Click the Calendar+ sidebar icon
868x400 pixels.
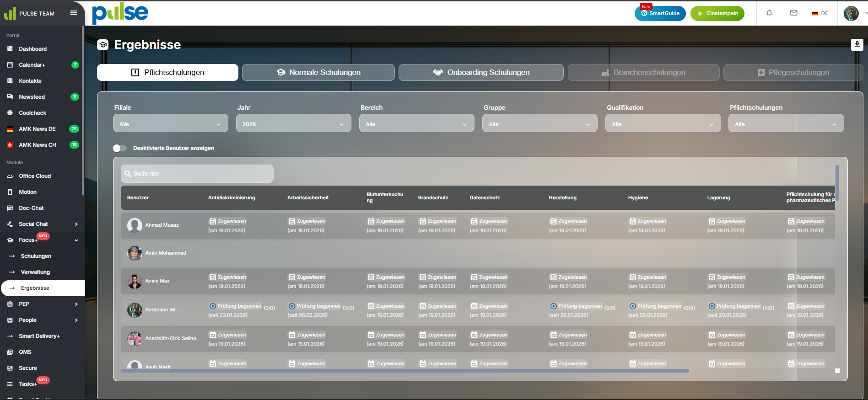tap(10, 65)
